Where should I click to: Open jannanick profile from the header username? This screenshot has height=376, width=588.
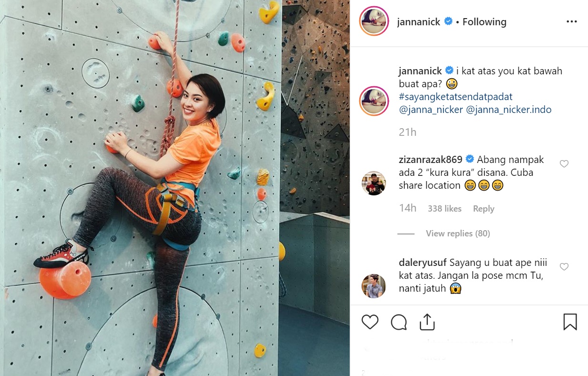coord(418,22)
